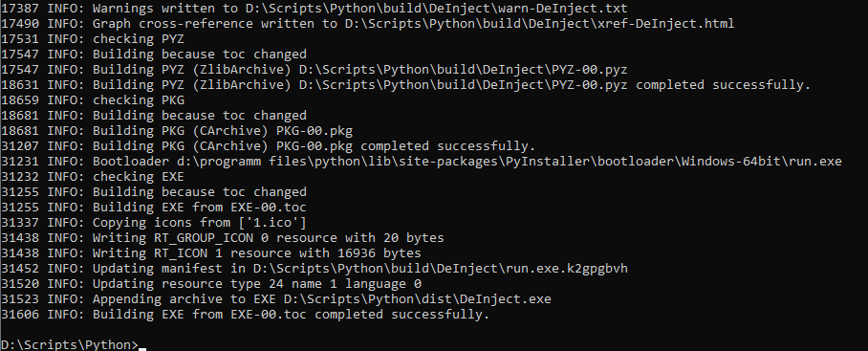Click the RT_ICON 1 resource 16936 bytes line
The image size is (868, 351).
(x=211, y=253)
